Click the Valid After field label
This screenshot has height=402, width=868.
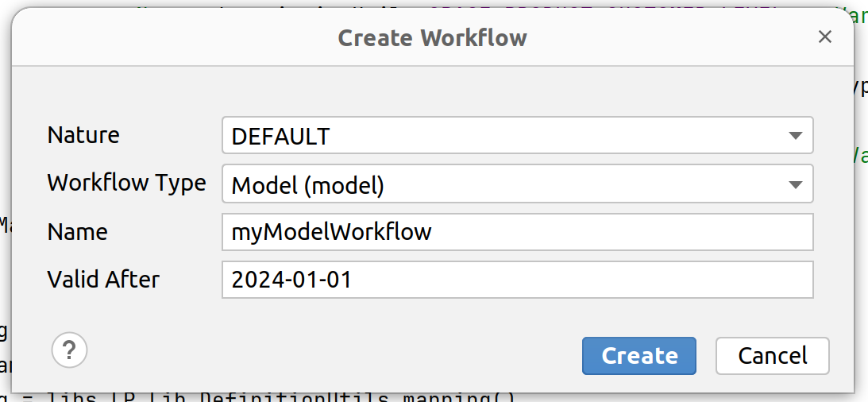103,280
